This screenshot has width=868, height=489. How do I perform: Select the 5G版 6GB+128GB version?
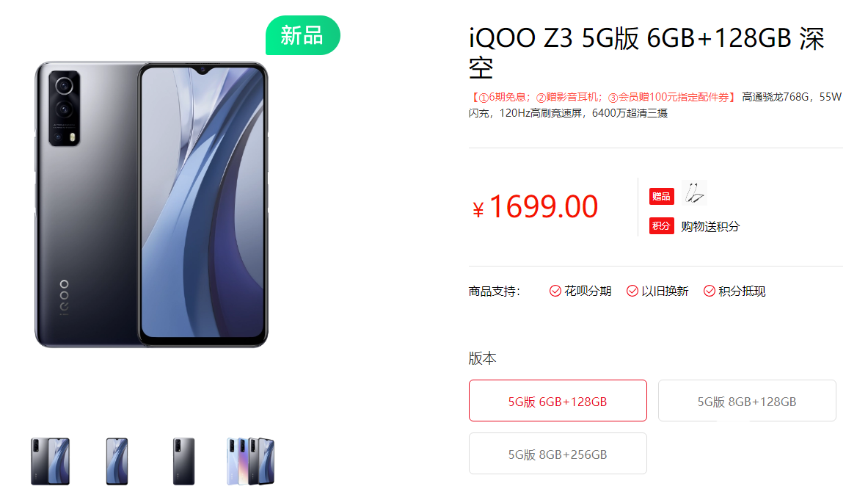point(558,401)
